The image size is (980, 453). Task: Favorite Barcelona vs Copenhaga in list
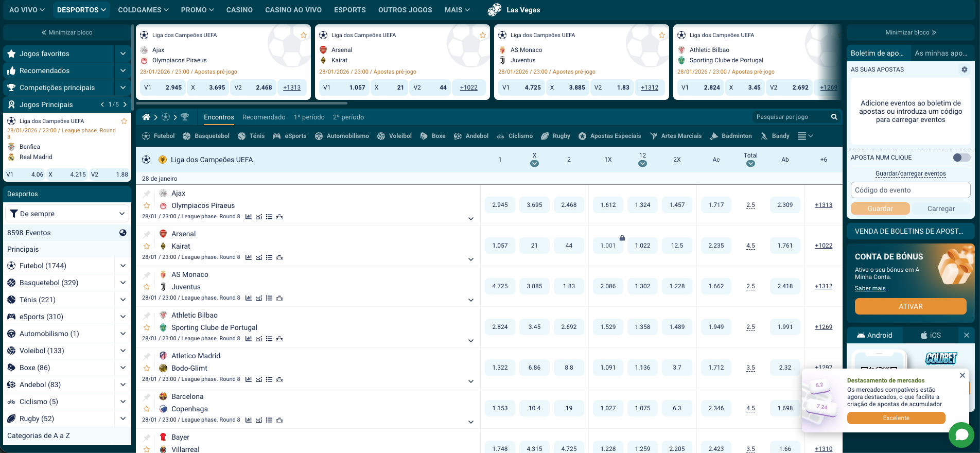point(147,409)
